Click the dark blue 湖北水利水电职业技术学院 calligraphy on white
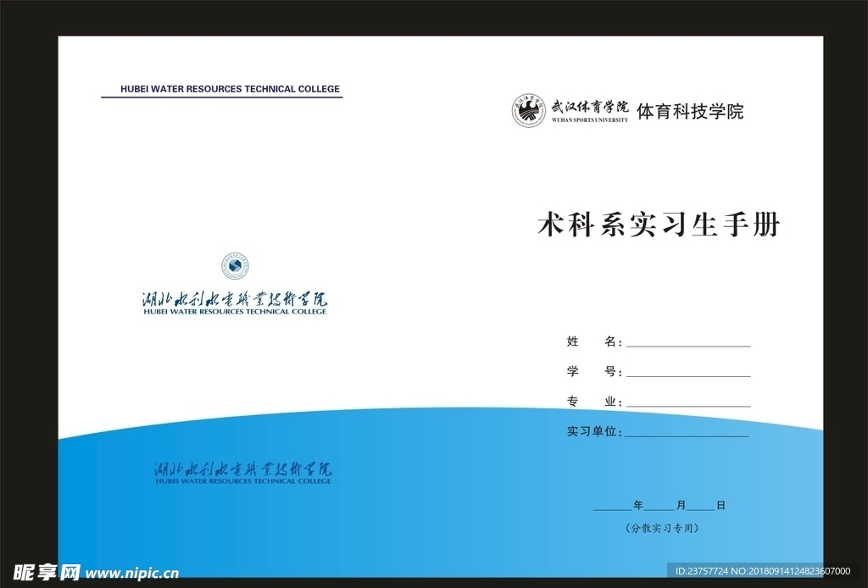The image size is (868, 588). tap(235, 299)
